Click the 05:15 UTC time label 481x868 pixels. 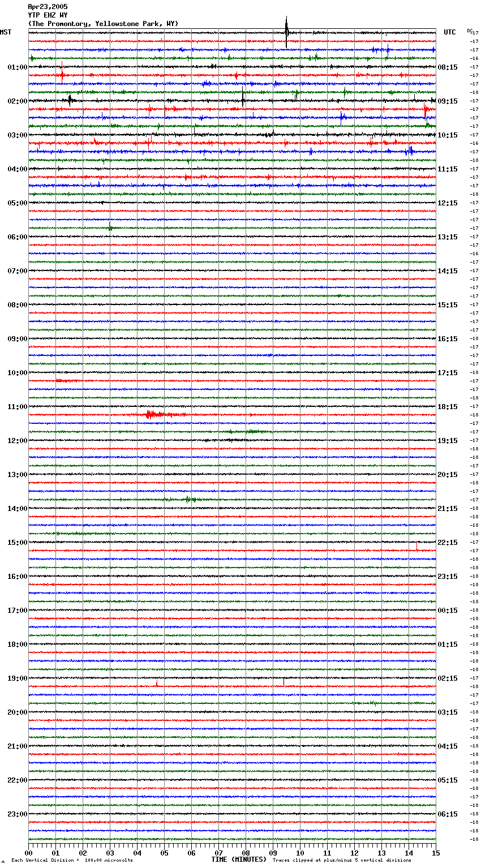click(448, 780)
